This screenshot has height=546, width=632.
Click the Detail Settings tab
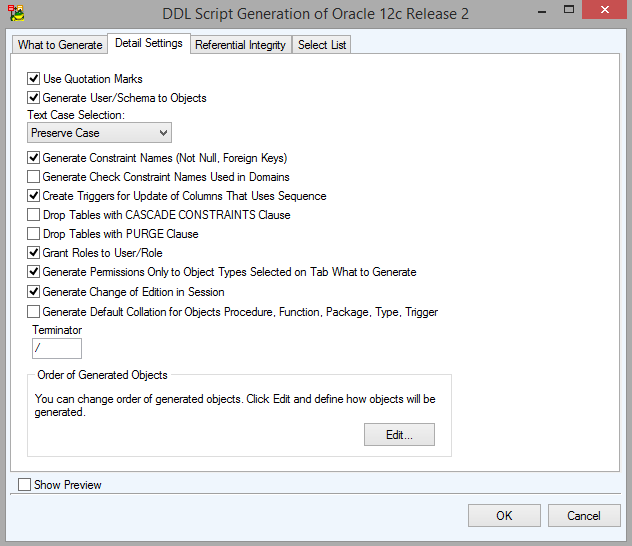[x=148, y=44]
